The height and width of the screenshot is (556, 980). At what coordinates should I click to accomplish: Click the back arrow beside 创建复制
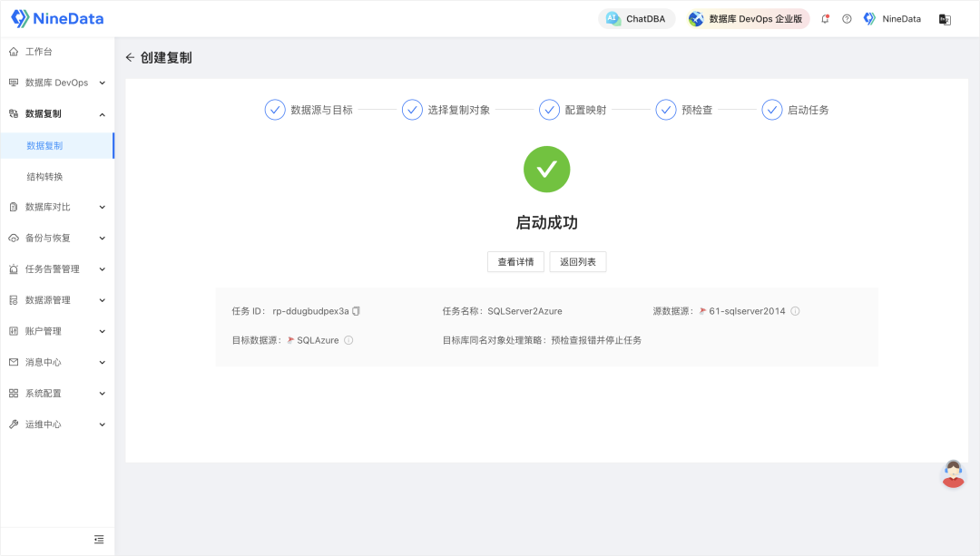coord(130,57)
